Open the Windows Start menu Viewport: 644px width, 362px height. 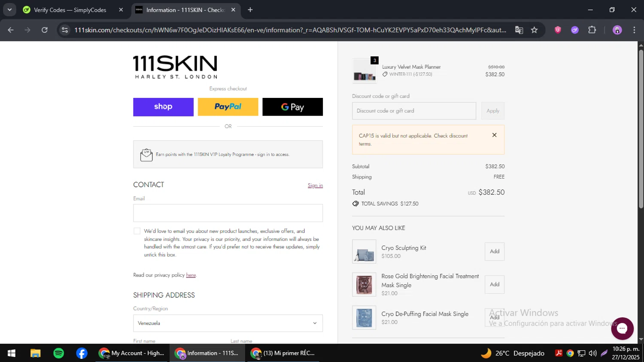[12, 353]
